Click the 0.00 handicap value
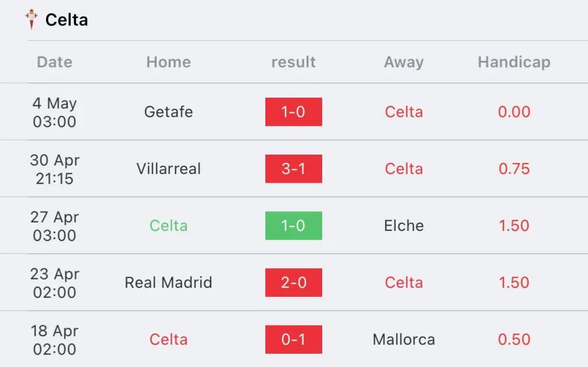This screenshot has height=367, width=588. click(514, 112)
